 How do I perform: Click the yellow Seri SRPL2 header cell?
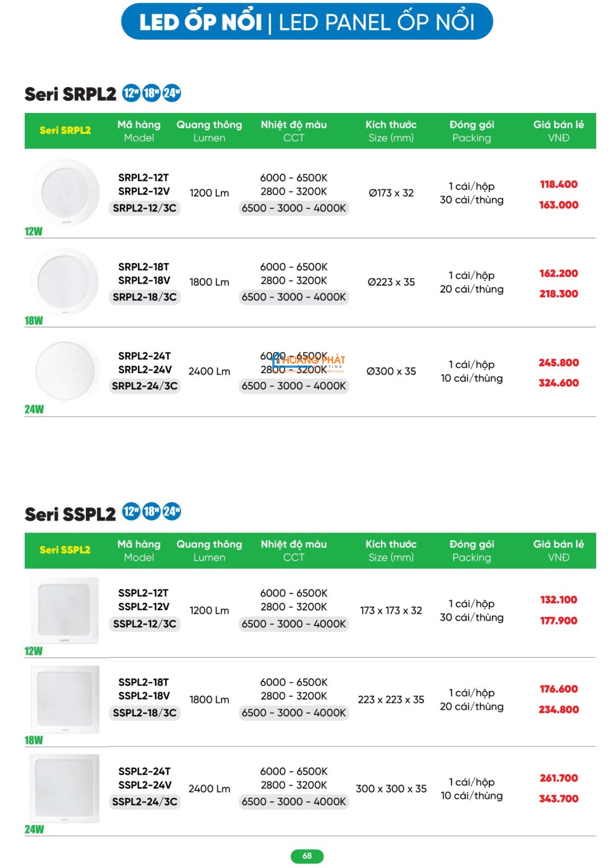pyautogui.click(x=65, y=130)
